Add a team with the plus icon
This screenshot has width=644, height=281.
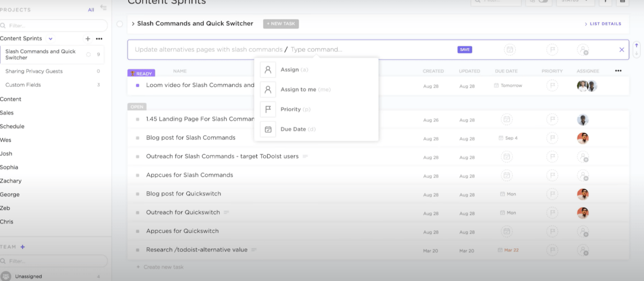point(23,247)
